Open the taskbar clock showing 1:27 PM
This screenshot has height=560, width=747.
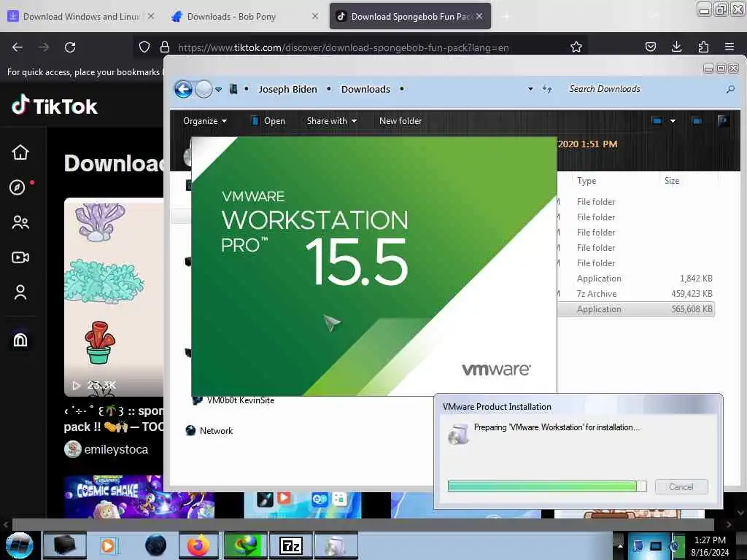(710, 546)
